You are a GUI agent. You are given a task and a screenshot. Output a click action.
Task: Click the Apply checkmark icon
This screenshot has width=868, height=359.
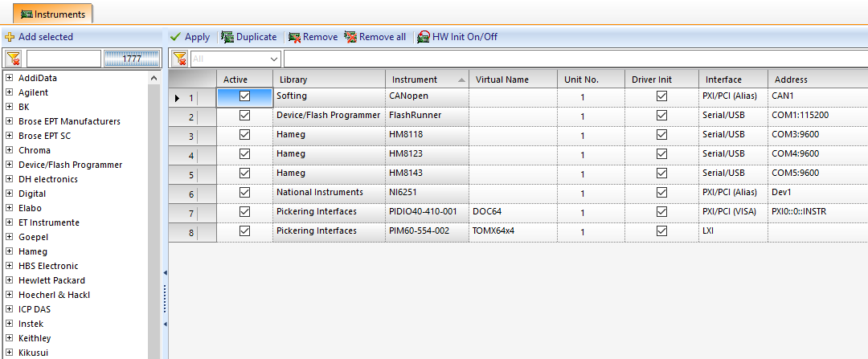175,37
